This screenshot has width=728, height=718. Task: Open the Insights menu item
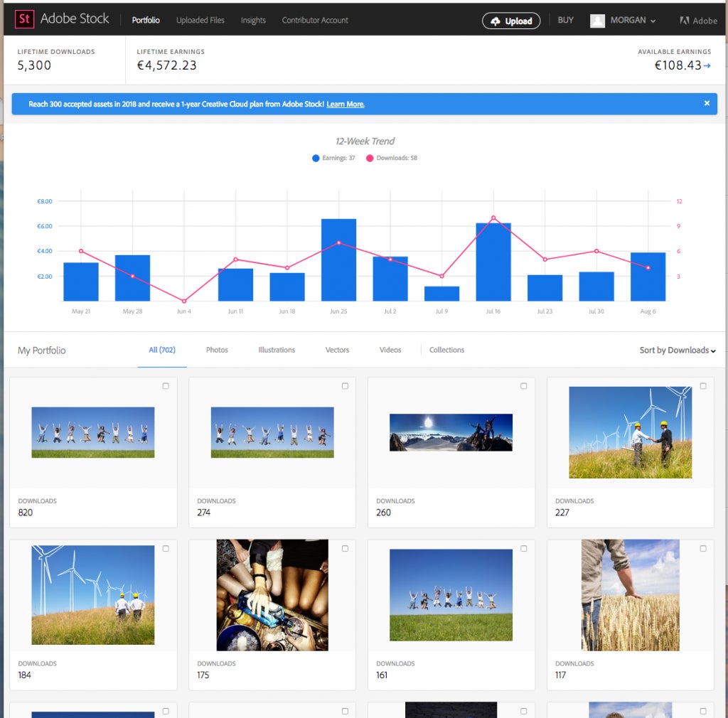[x=253, y=21]
